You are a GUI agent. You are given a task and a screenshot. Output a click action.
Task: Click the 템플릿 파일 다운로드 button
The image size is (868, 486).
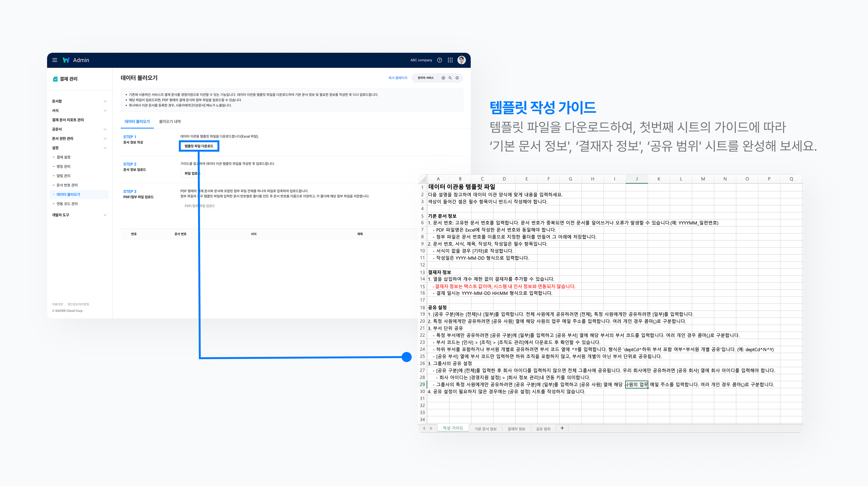[x=199, y=146]
